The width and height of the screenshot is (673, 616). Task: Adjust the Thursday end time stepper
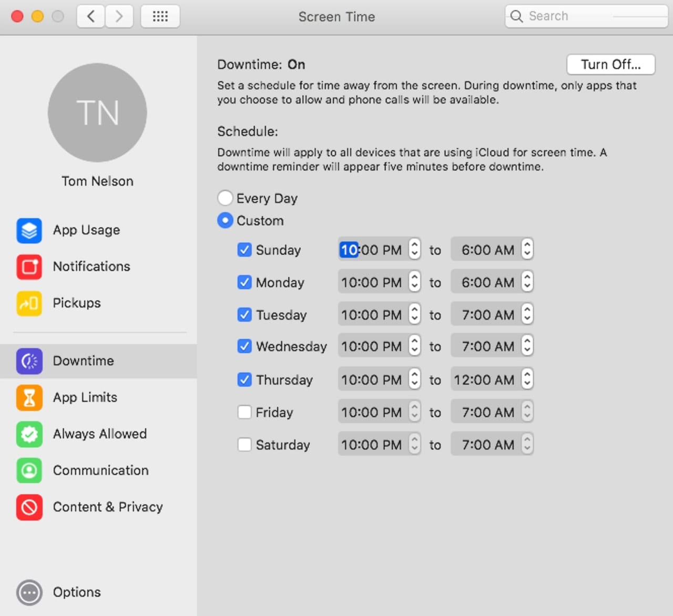527,379
